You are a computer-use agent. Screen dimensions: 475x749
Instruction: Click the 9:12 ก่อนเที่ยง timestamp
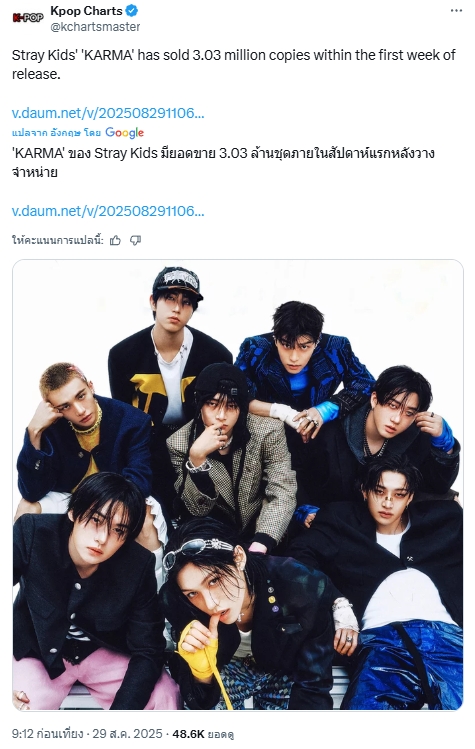pyautogui.click(x=48, y=734)
